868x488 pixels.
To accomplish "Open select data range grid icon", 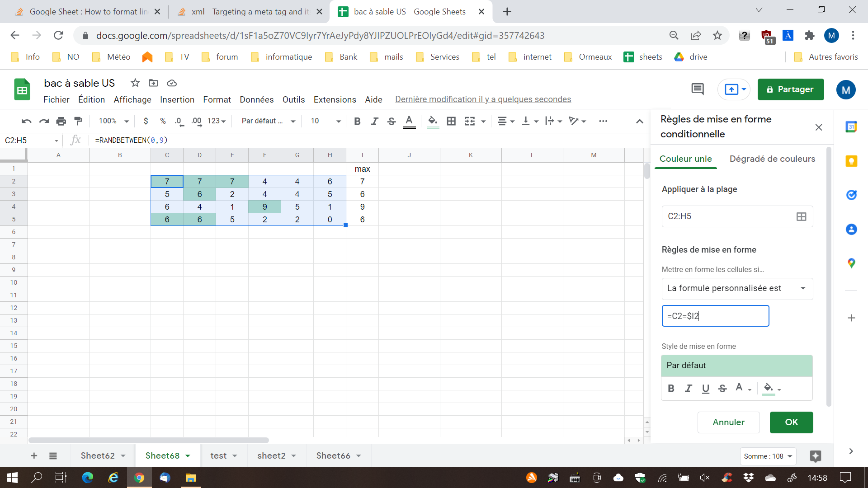I will click(801, 217).
